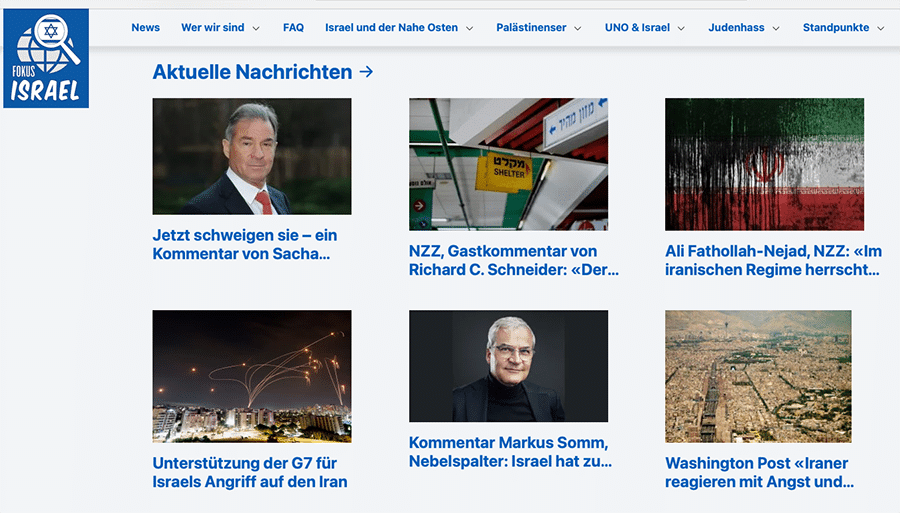The height and width of the screenshot is (513, 900).
Task: Open the Judenhass dropdown chevron
Action: pos(776,28)
